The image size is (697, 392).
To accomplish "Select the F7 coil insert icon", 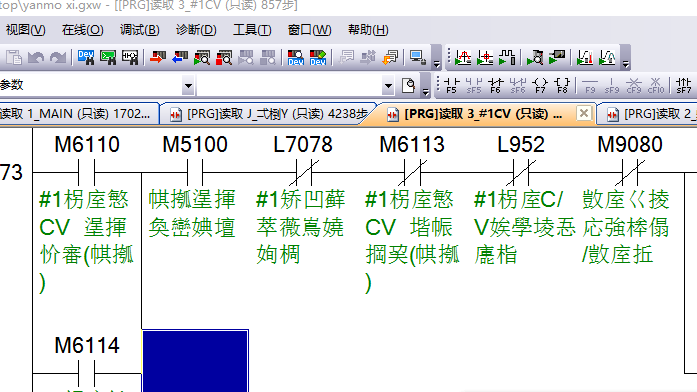I will click(x=540, y=85).
